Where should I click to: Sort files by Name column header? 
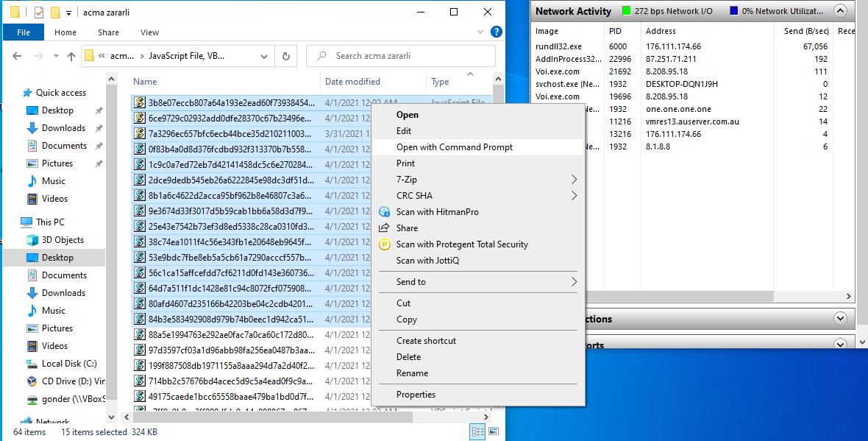(x=145, y=82)
